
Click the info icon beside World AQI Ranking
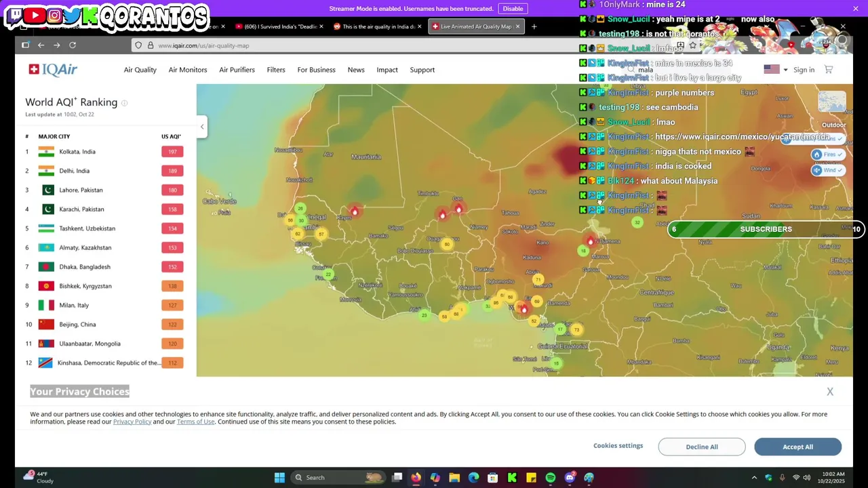tap(124, 102)
